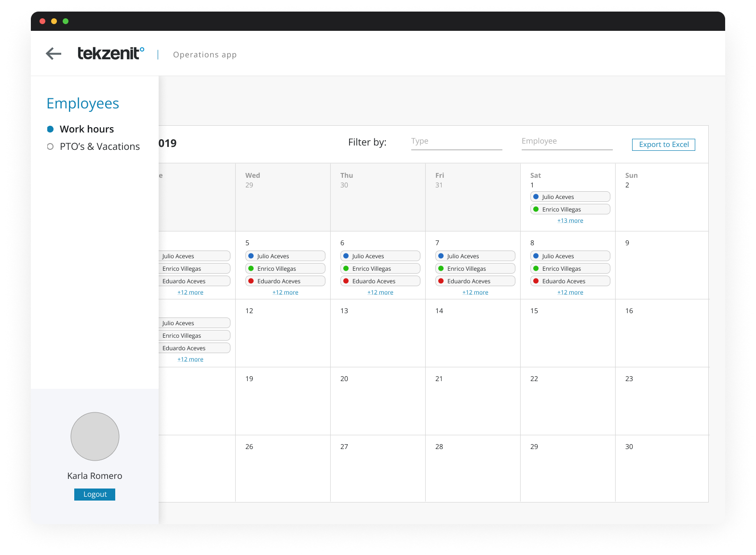
Task: Select Julio Aceves entry on day 5
Action: (x=285, y=256)
